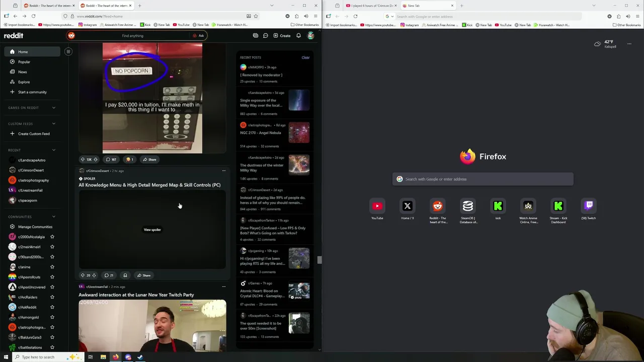The image size is (644, 362).
Task: Switch to Crimson Desert YouTube tab
Action: pos(372,6)
